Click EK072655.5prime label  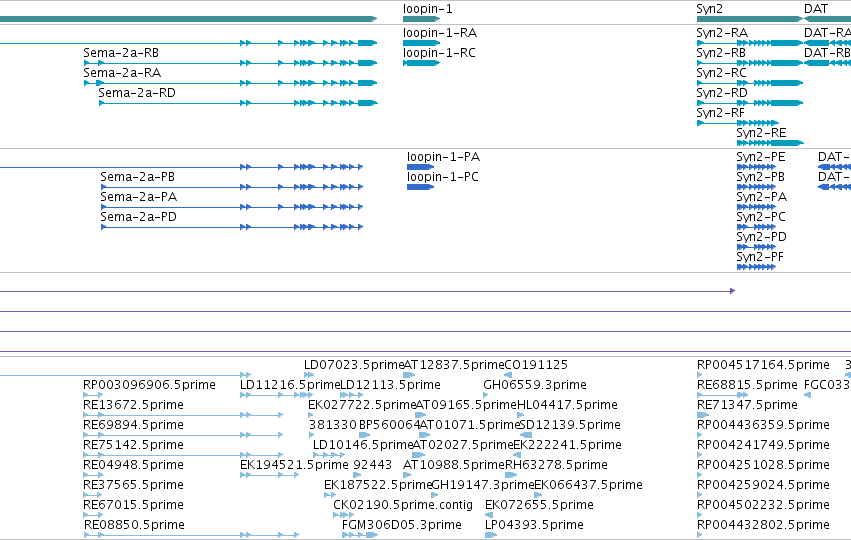point(539,505)
